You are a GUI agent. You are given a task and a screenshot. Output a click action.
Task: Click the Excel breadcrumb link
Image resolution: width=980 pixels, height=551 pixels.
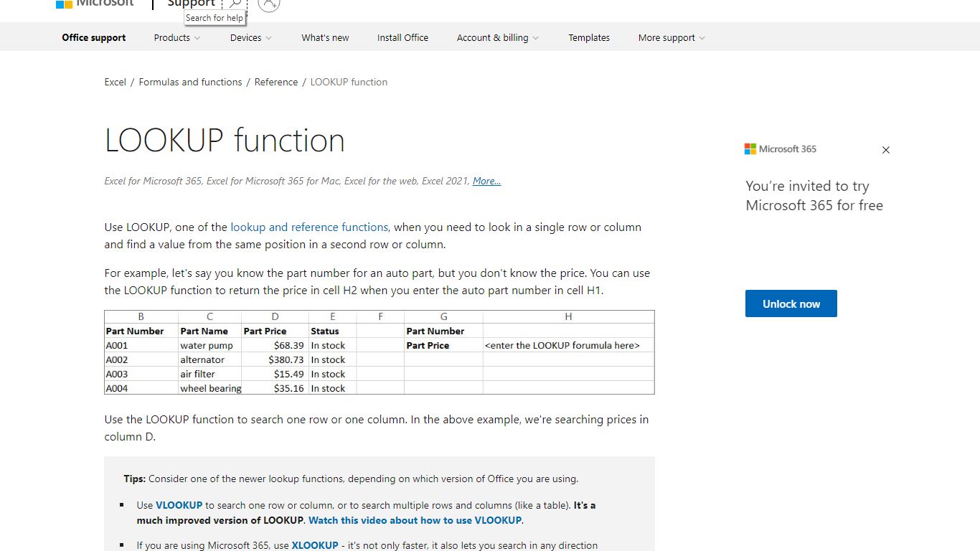click(115, 82)
